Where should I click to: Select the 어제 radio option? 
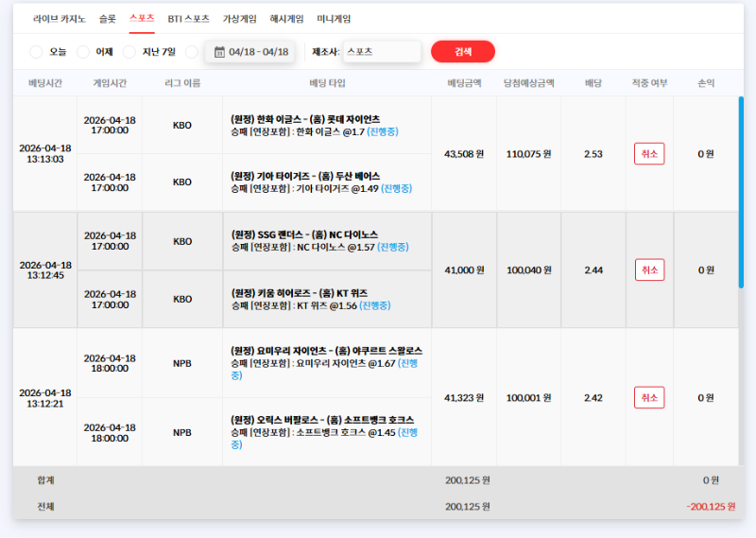83,52
